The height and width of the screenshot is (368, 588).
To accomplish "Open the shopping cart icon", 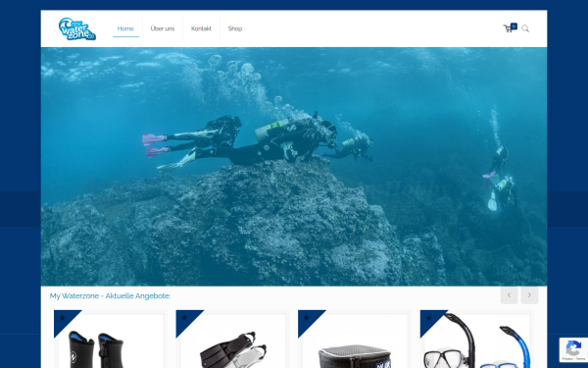I will 508,28.
